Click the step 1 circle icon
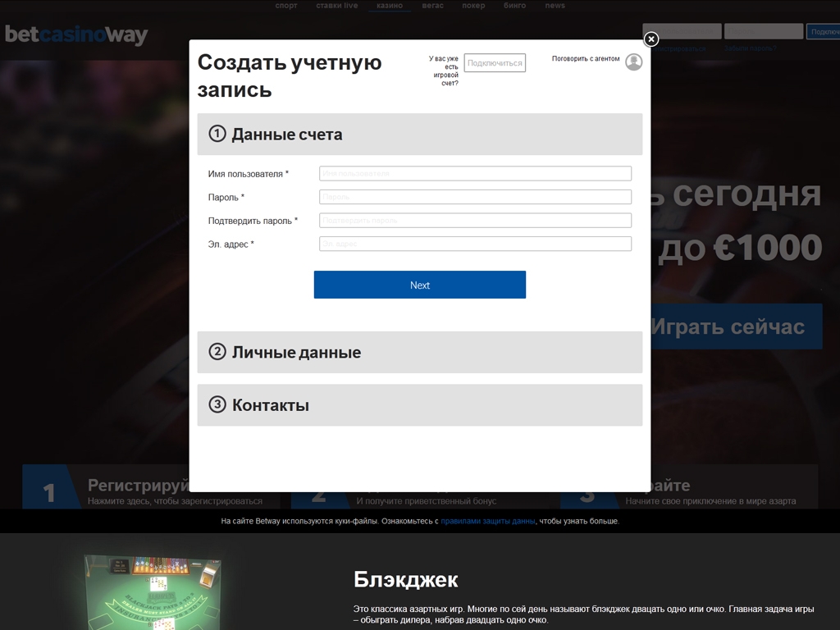The width and height of the screenshot is (840, 630). click(217, 134)
